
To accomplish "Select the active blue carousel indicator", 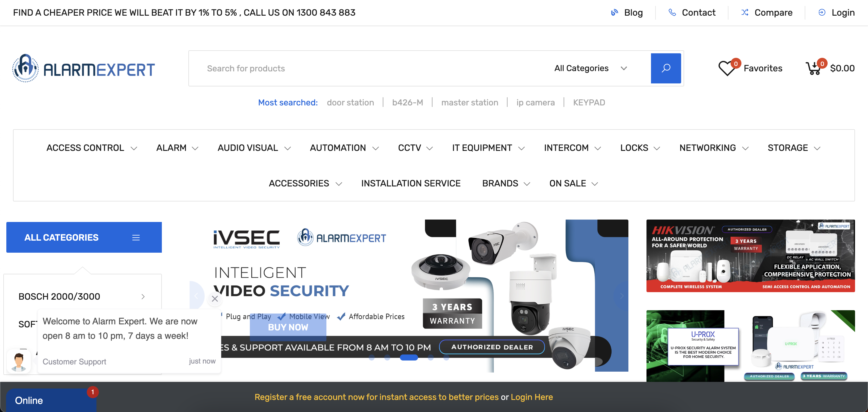I will [x=409, y=357].
